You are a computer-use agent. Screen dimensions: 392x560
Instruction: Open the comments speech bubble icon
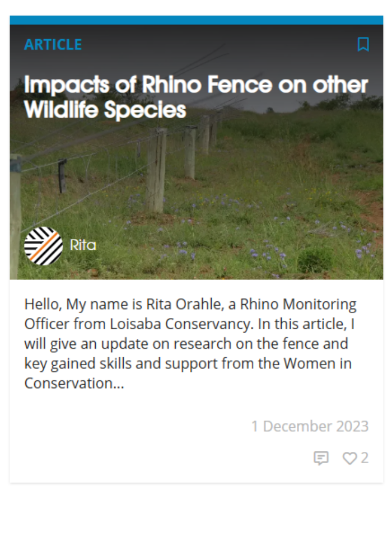321,458
